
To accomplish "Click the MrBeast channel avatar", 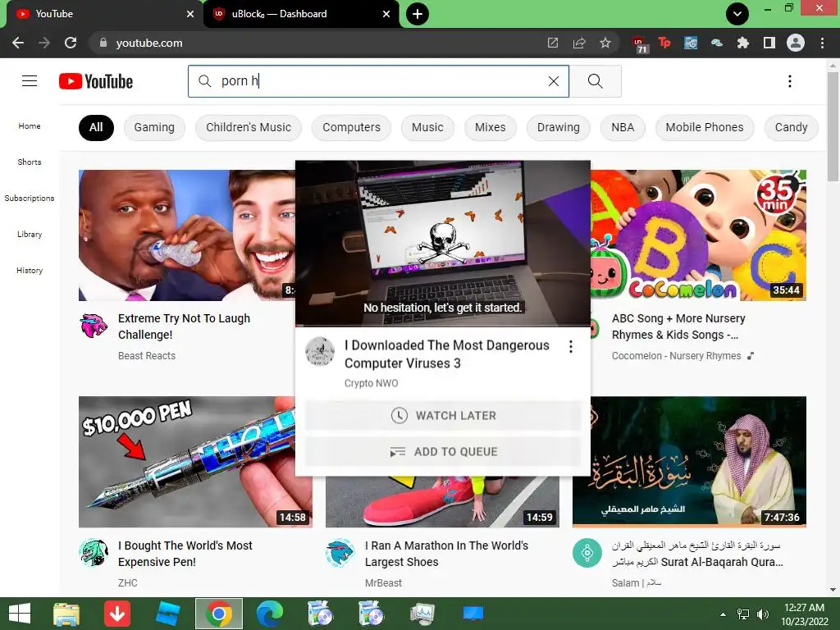I will click(340, 552).
